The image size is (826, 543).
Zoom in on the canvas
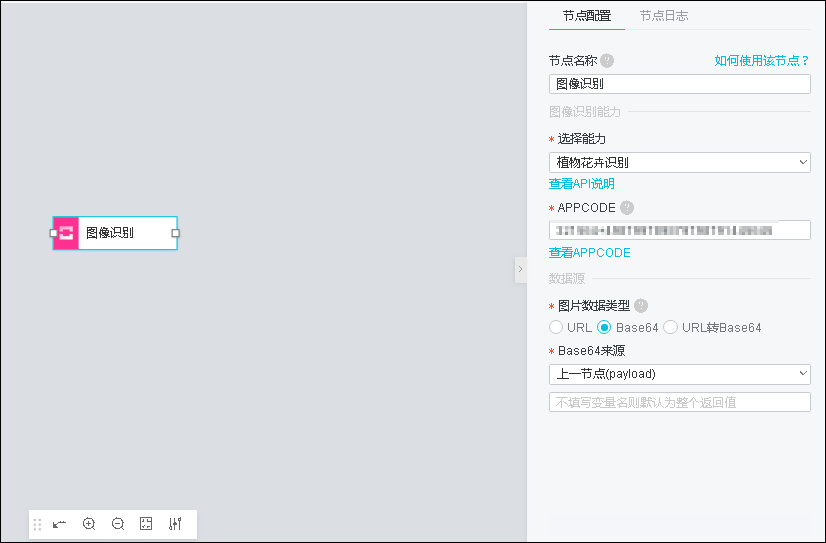(89, 524)
